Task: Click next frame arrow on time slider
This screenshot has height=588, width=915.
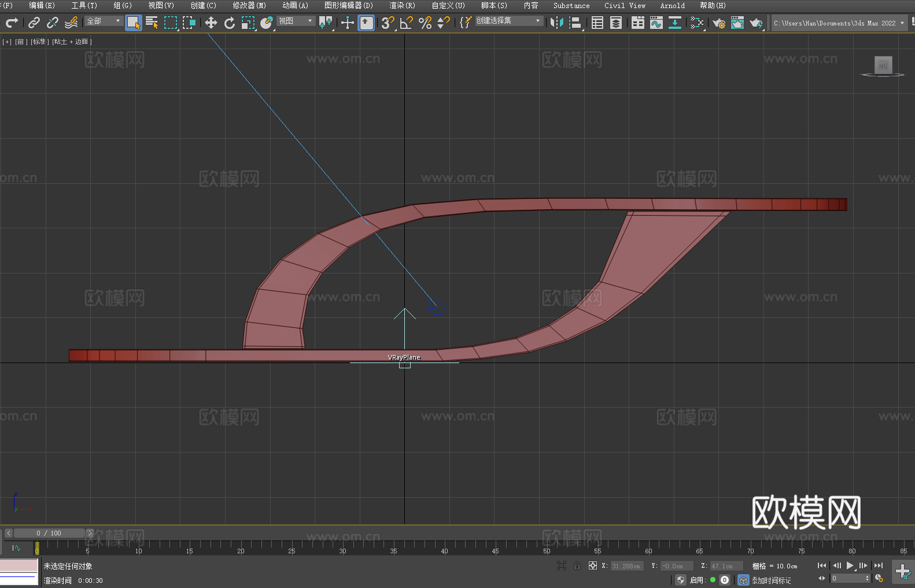Action: tap(90, 533)
